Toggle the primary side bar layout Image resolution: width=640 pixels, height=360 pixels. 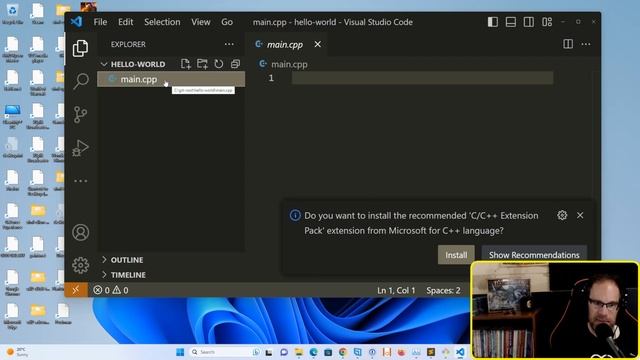coord(493,22)
